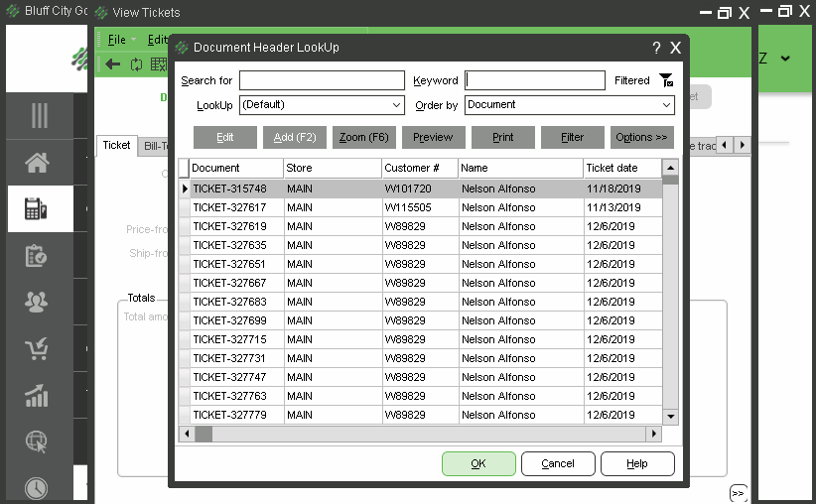Image resolution: width=816 pixels, height=504 pixels.
Task: Sort by Ticket date column header
Action: click(622, 168)
